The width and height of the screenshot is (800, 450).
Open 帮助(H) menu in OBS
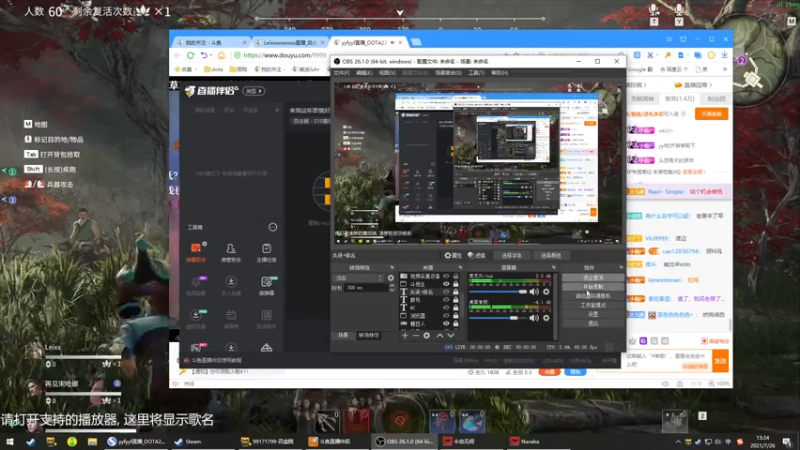click(499, 73)
